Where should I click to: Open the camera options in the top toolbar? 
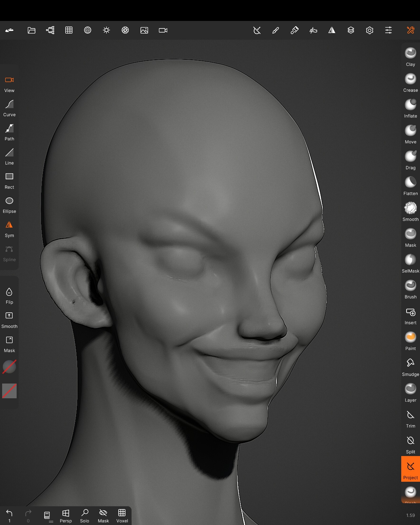162,30
